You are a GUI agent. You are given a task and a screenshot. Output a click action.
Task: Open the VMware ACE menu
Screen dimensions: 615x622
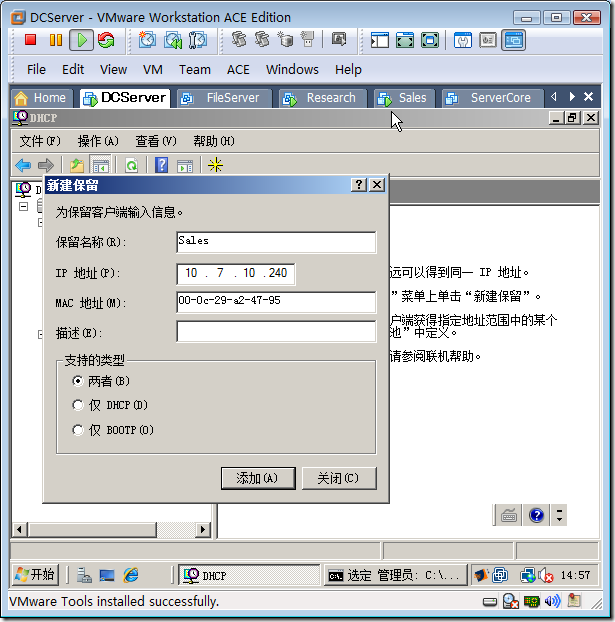pyautogui.click(x=238, y=69)
